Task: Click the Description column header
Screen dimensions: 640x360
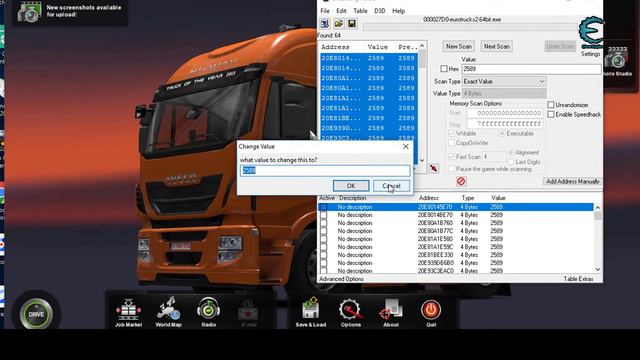Action: click(x=353, y=198)
